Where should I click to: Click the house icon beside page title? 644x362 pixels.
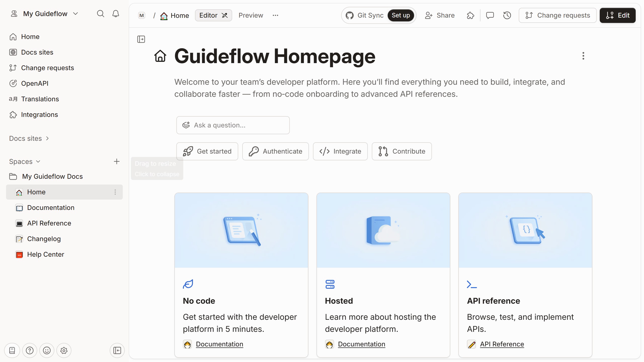[160, 56]
